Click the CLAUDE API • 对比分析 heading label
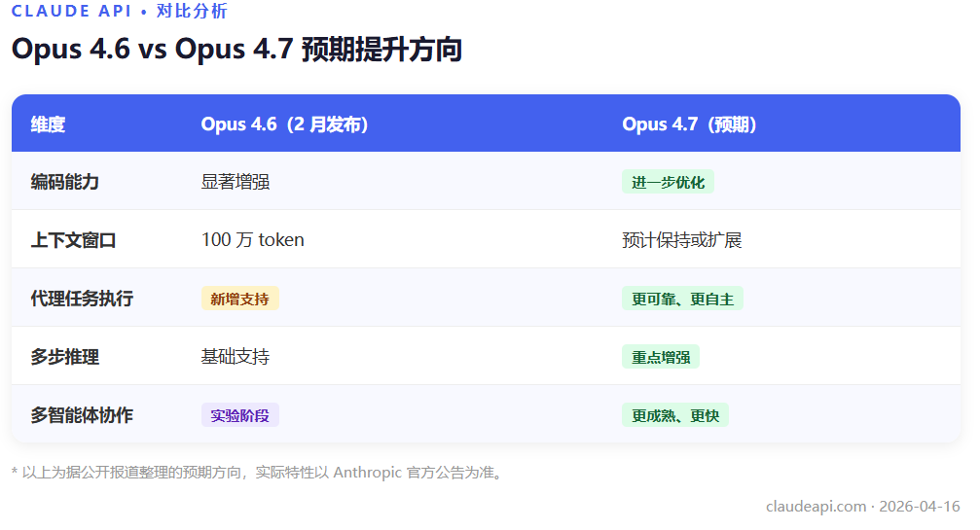980x530 pixels. tap(120, 12)
